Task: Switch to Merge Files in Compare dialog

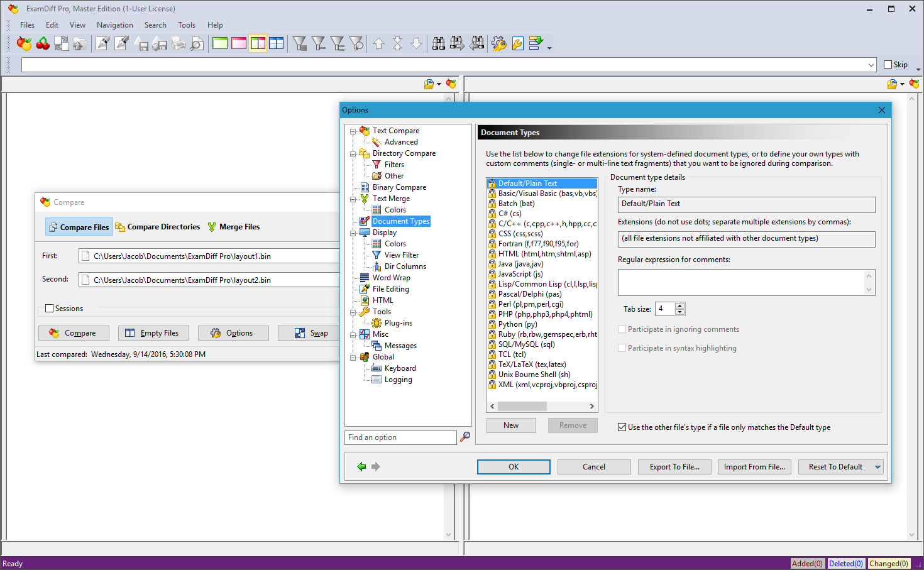Action: (233, 227)
